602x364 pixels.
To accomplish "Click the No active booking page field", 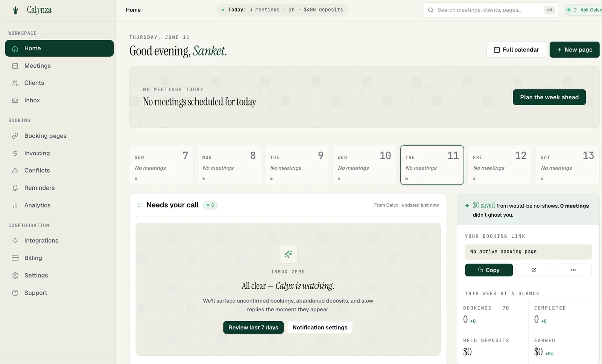I will [x=528, y=252].
